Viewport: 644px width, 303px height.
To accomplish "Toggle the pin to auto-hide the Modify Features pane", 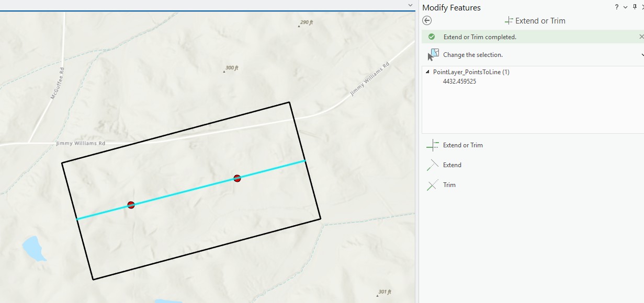I will coord(634,7).
